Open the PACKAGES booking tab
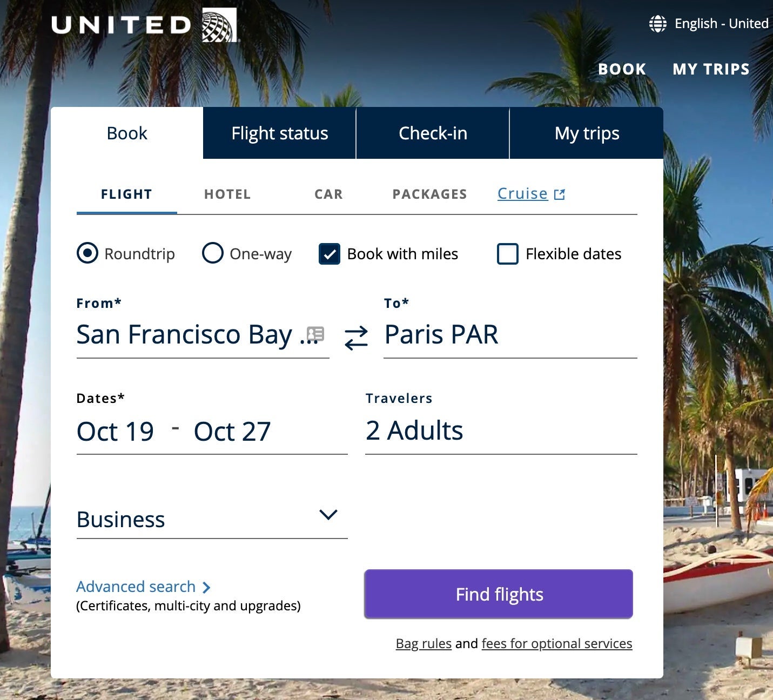 [x=429, y=194]
